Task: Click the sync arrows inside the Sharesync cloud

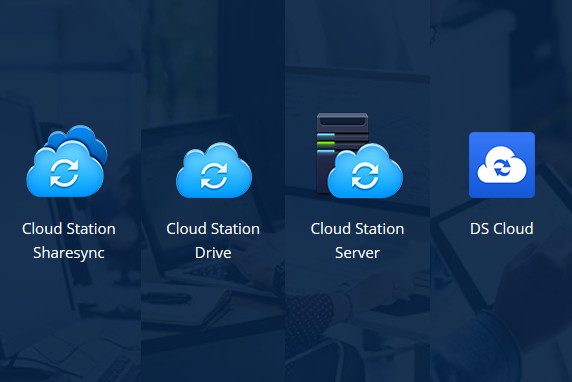Action: point(64,173)
